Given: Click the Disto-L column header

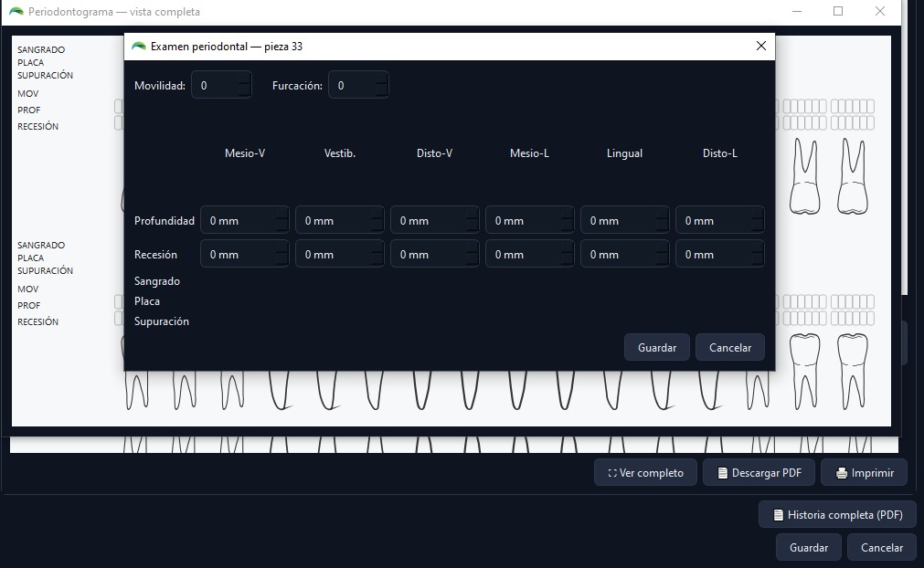Looking at the screenshot, I should pos(720,153).
